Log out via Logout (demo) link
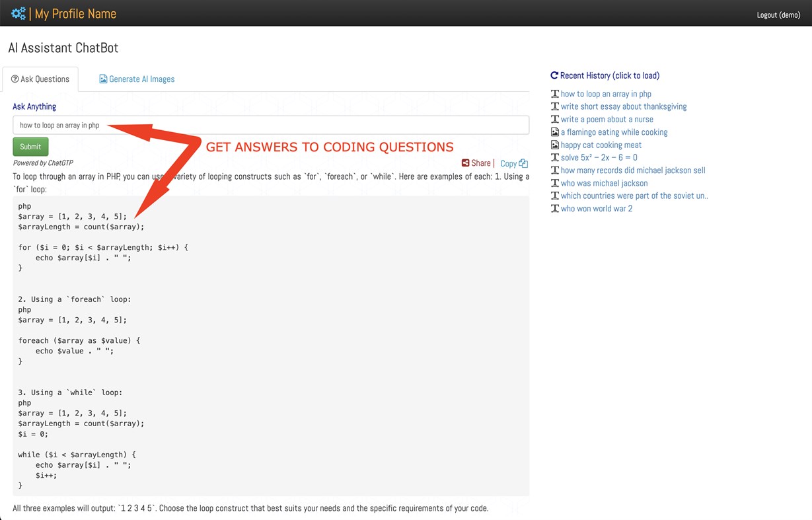The image size is (812, 520). click(778, 15)
